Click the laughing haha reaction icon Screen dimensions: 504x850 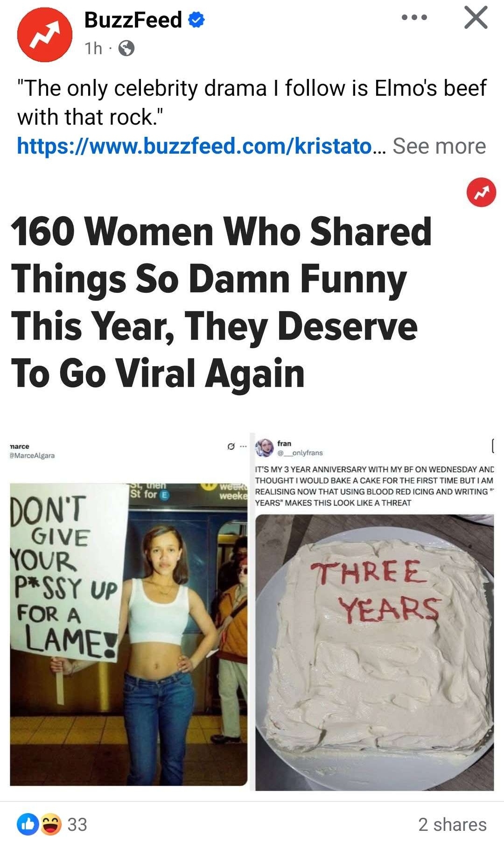[x=50, y=824]
